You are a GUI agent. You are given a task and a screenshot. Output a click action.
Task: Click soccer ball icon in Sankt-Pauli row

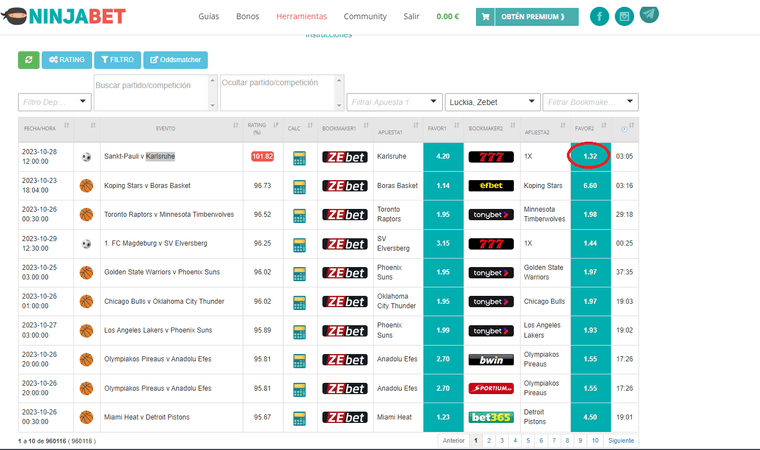tap(86, 157)
